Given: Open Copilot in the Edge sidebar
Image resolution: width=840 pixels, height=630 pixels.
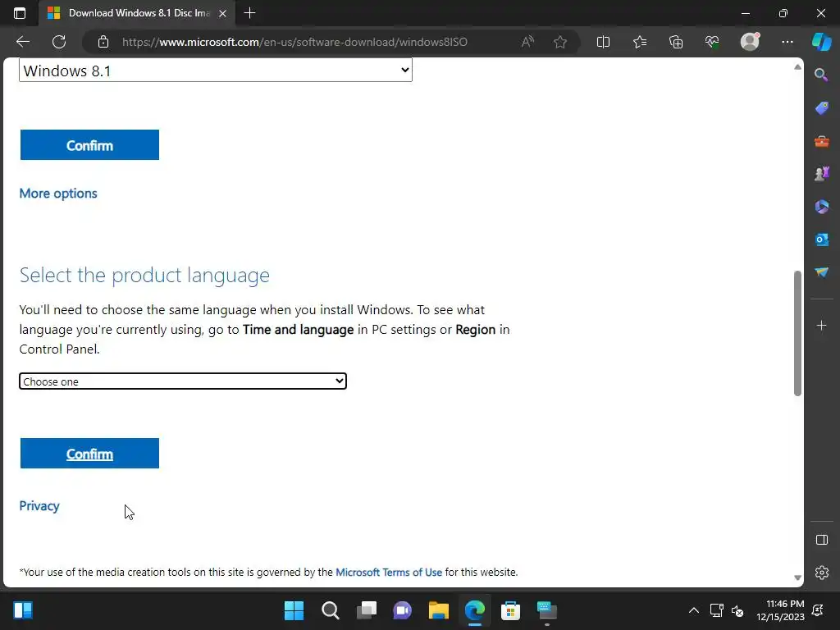Looking at the screenshot, I should pyautogui.click(x=822, y=42).
